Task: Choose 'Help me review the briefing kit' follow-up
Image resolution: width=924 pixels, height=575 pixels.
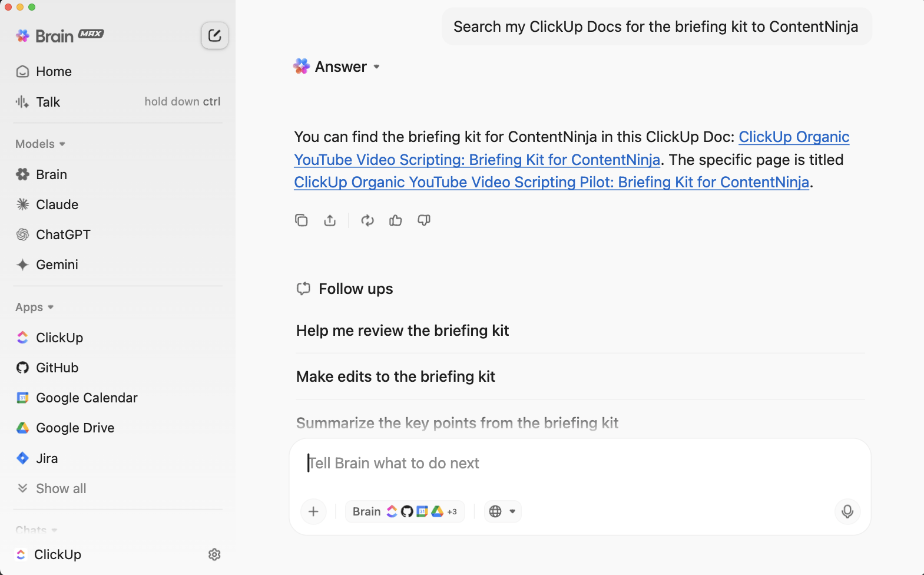Action: point(402,331)
